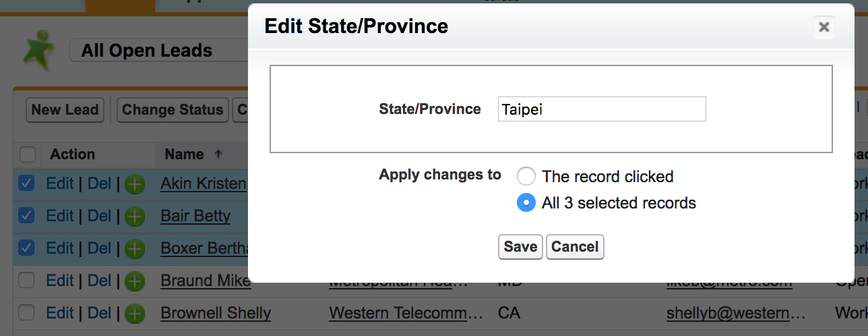Open Change Status for selected leads
Screen dimensions: 868x336
click(173, 110)
